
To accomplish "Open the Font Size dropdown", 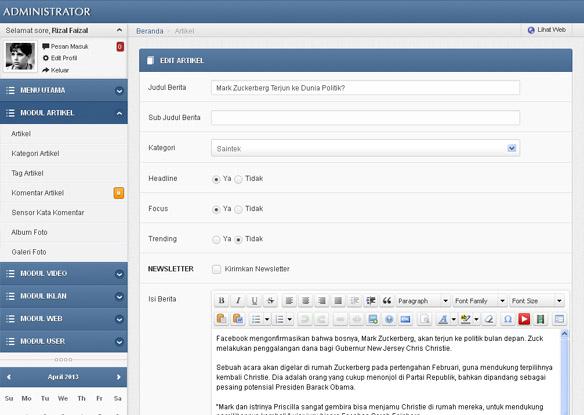I will coord(537,301).
